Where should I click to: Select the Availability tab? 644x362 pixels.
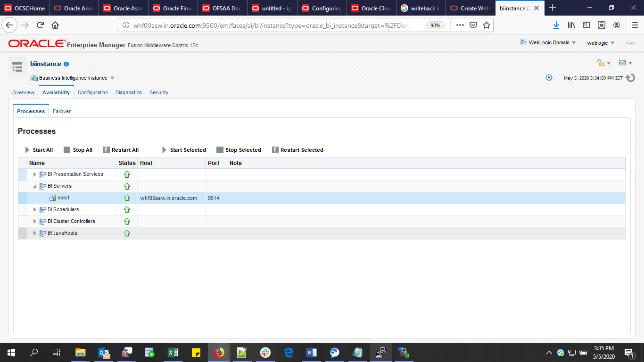[x=56, y=92]
